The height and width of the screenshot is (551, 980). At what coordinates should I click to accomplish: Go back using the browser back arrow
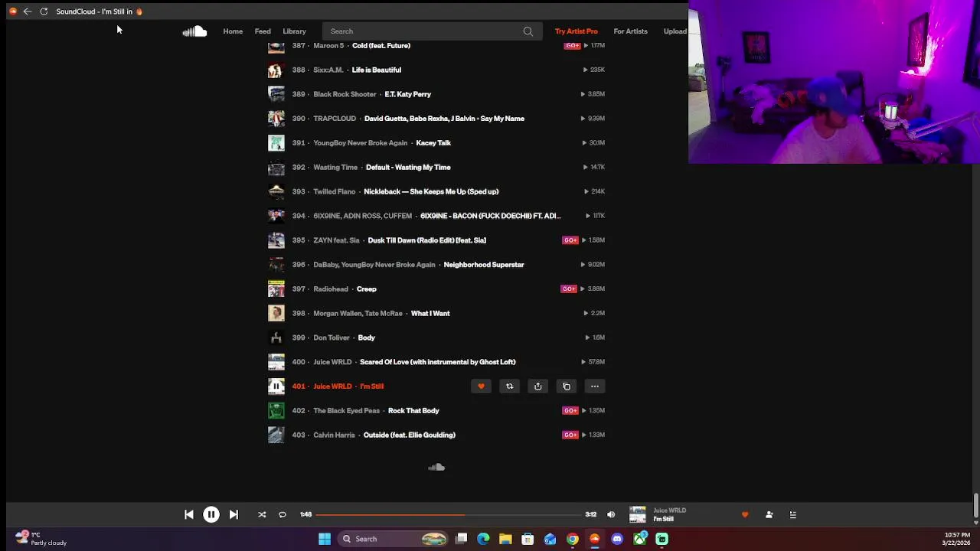28,11
